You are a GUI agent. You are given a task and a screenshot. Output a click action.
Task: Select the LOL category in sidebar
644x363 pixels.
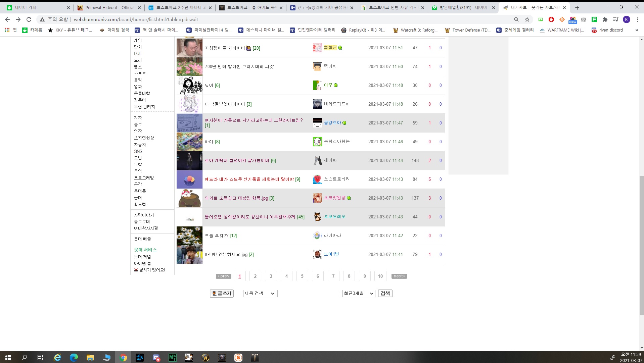[x=138, y=53]
